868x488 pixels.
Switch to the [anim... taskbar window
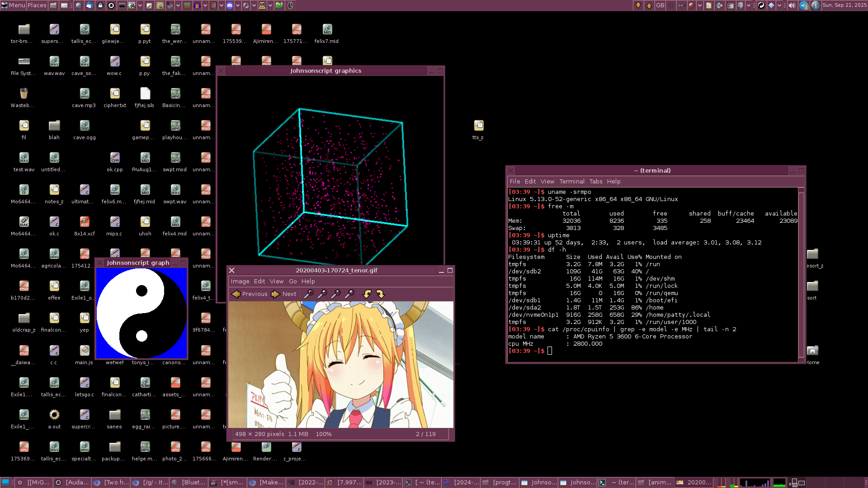tap(655, 483)
